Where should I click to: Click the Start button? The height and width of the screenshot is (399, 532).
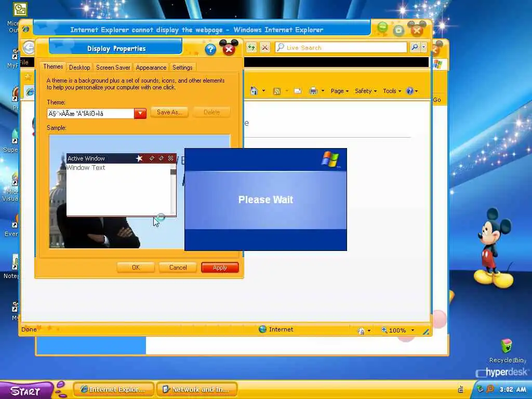(x=25, y=391)
